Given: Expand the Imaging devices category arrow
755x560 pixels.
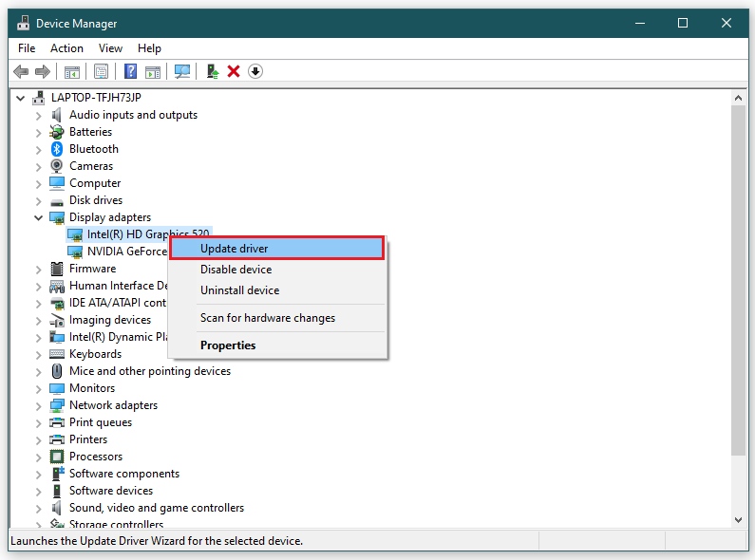Looking at the screenshot, I should (x=39, y=321).
